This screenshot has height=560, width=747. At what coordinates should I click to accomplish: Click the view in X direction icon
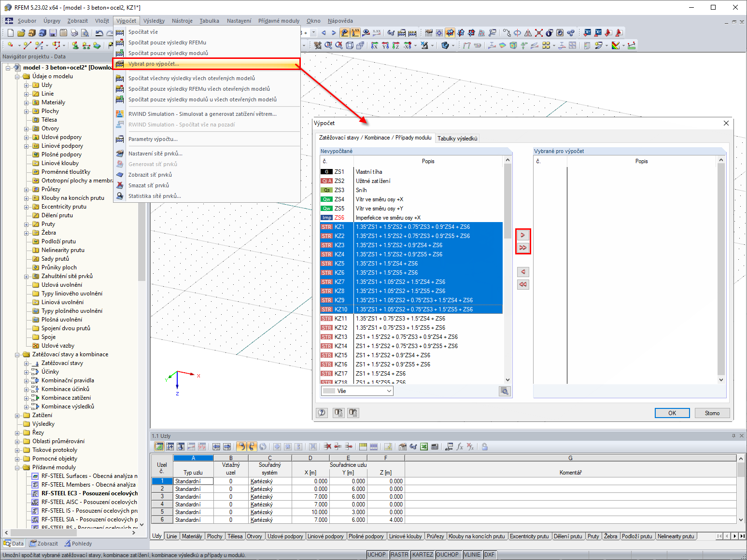pyautogui.click(x=375, y=45)
